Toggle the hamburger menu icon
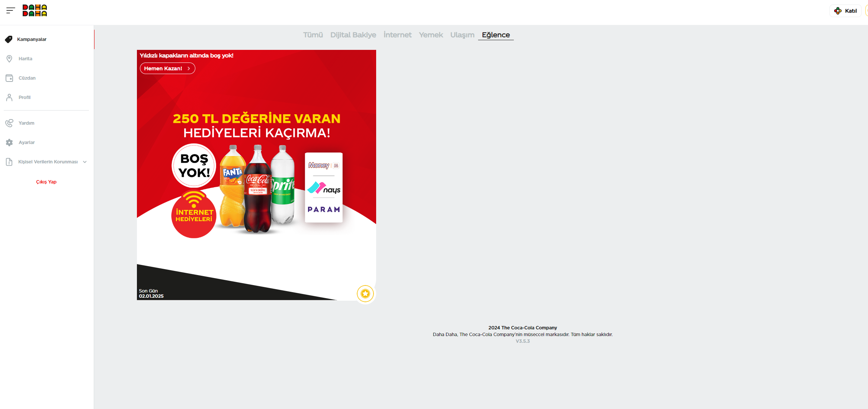This screenshot has width=868, height=409. [10, 10]
